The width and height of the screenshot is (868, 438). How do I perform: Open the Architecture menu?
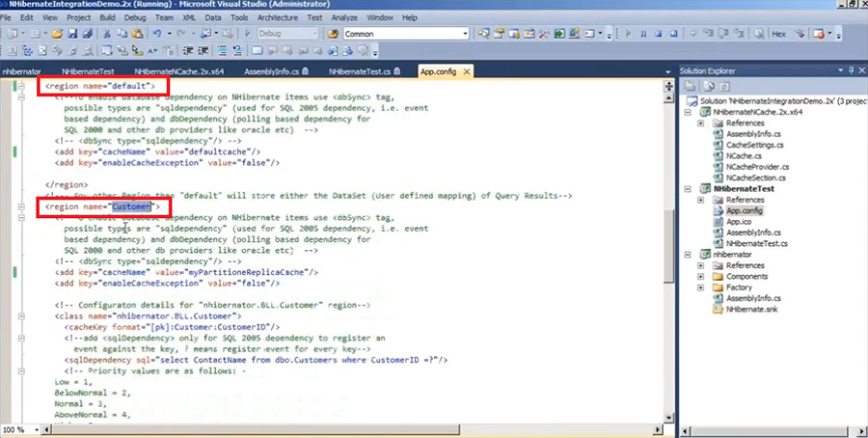point(278,17)
